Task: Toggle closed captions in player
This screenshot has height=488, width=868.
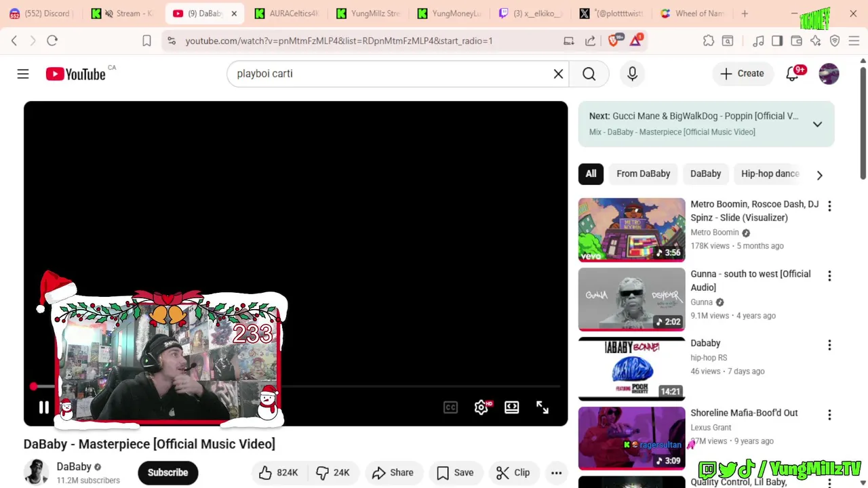Action: (x=450, y=407)
